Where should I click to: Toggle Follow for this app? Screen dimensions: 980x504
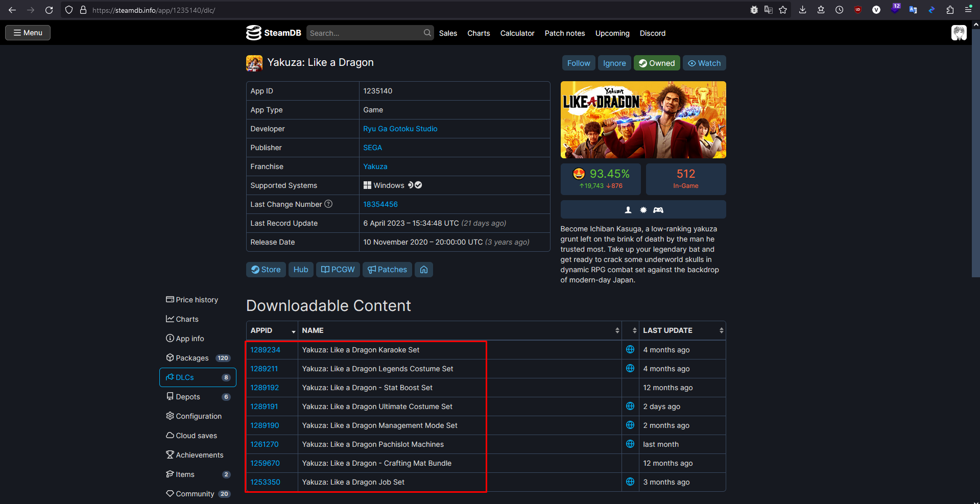click(x=579, y=63)
